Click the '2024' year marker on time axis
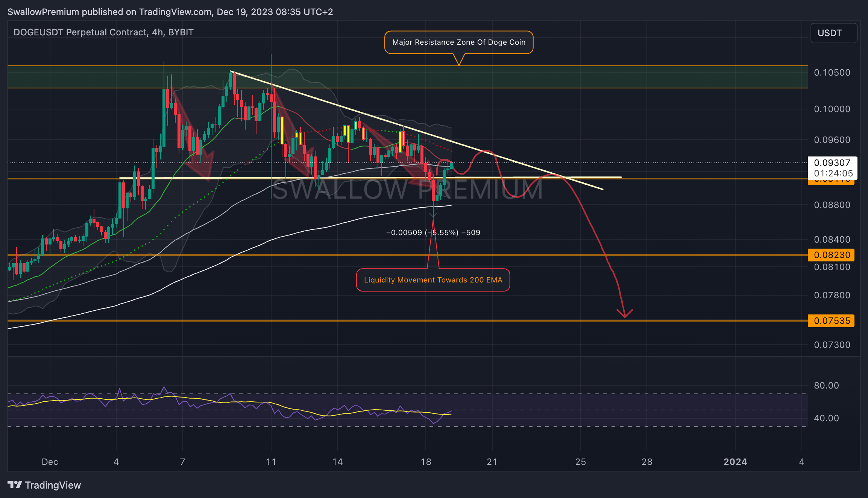Screen dimensions: 868x498 click(x=735, y=462)
